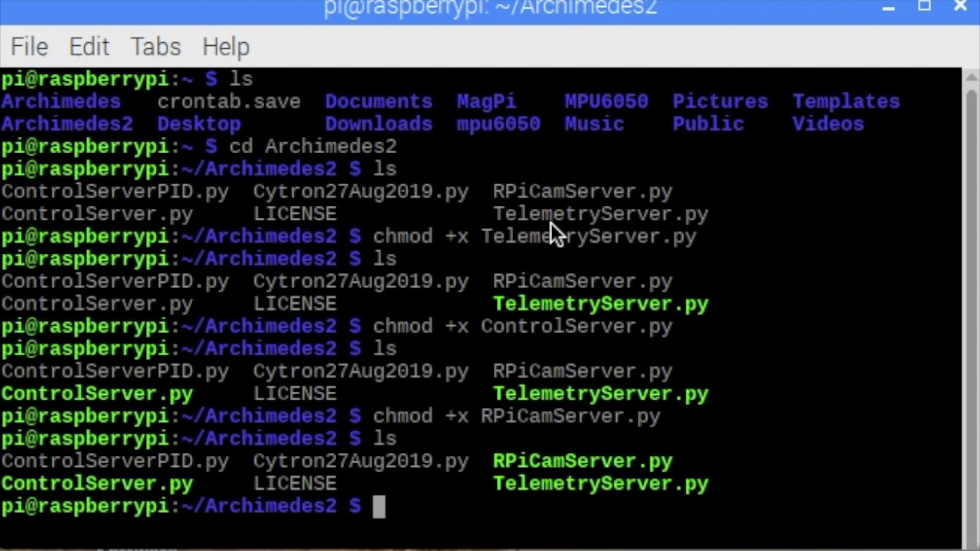Click the Music directory name

click(x=594, y=124)
